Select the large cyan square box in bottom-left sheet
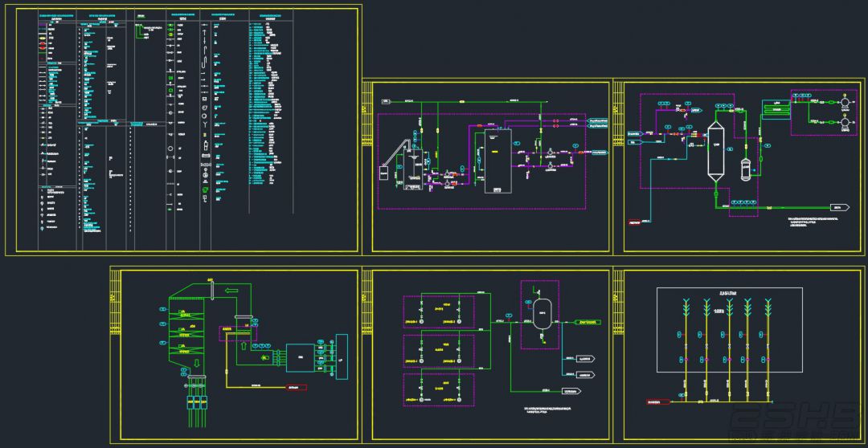This screenshot has height=448, width=868. pyautogui.click(x=300, y=358)
